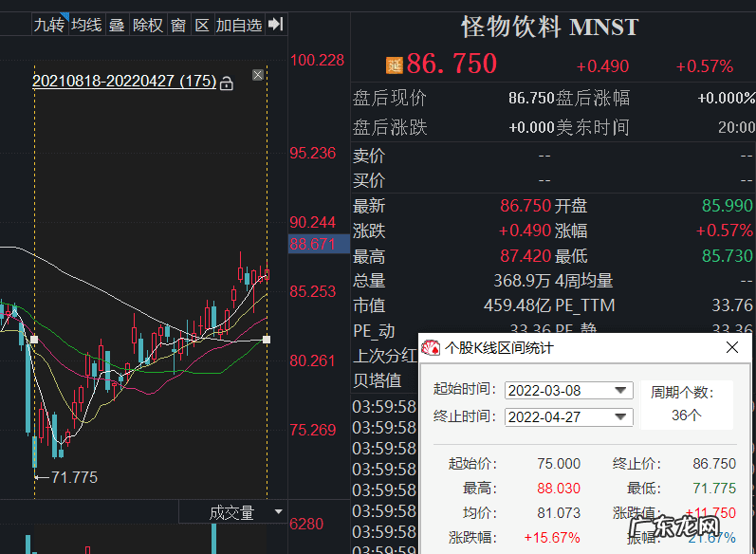Click the 美东时间 value 20:00
This screenshot has height=554, width=756.
(x=736, y=127)
